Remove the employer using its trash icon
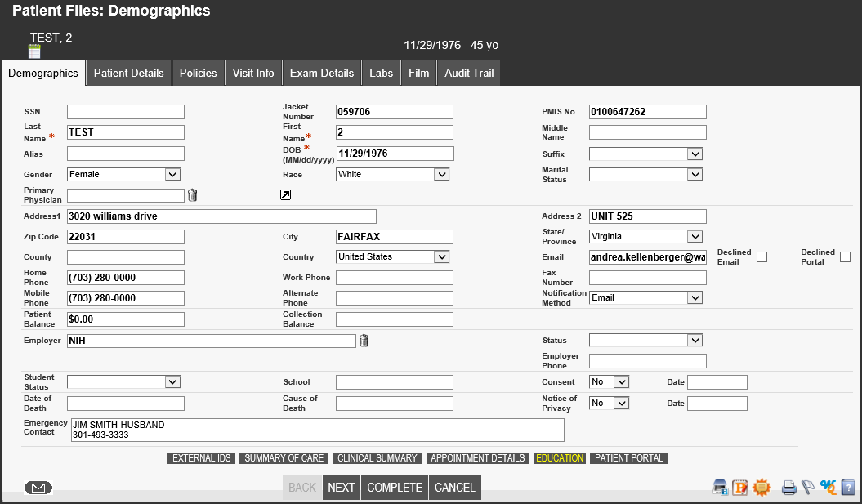 coord(364,341)
